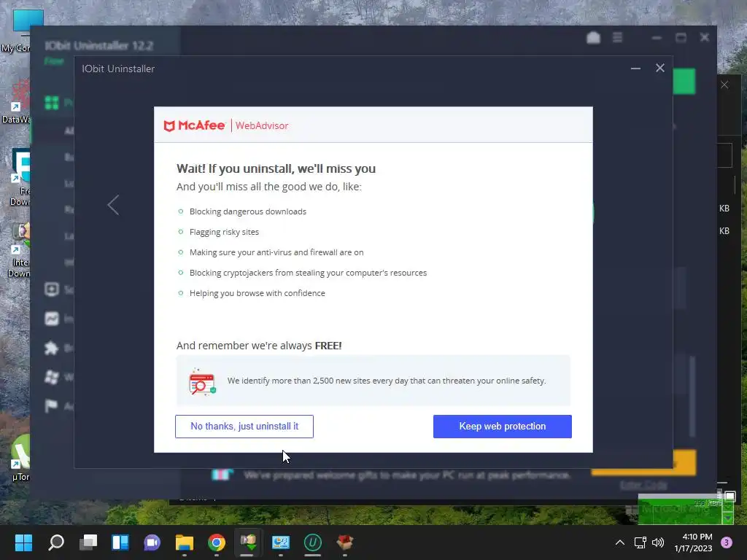
Task: Open volume control in system tray
Action: point(658,542)
